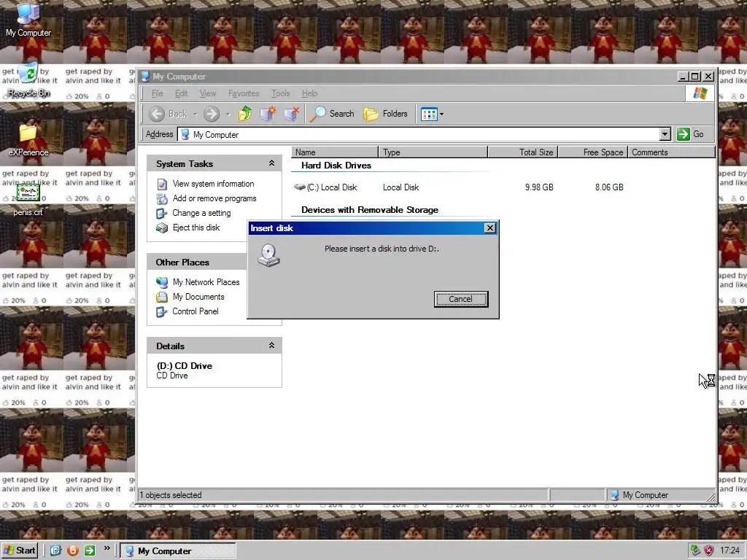Click Eject this disk link
747x560 pixels.
[x=196, y=227]
